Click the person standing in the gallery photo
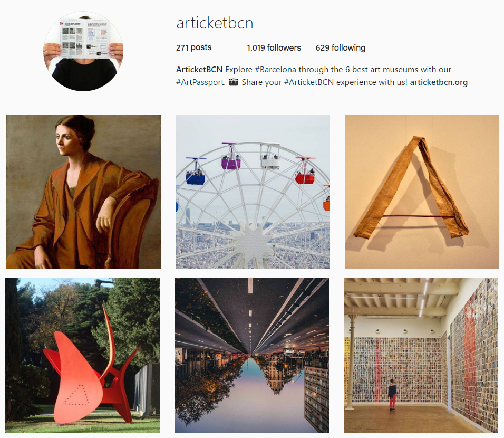This screenshot has height=438, width=504. (x=392, y=395)
